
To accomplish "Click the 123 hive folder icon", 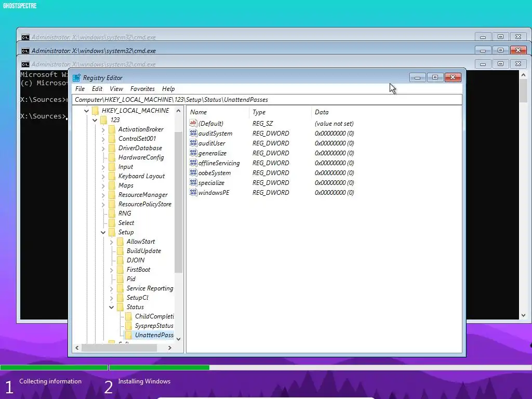I will [104, 120].
